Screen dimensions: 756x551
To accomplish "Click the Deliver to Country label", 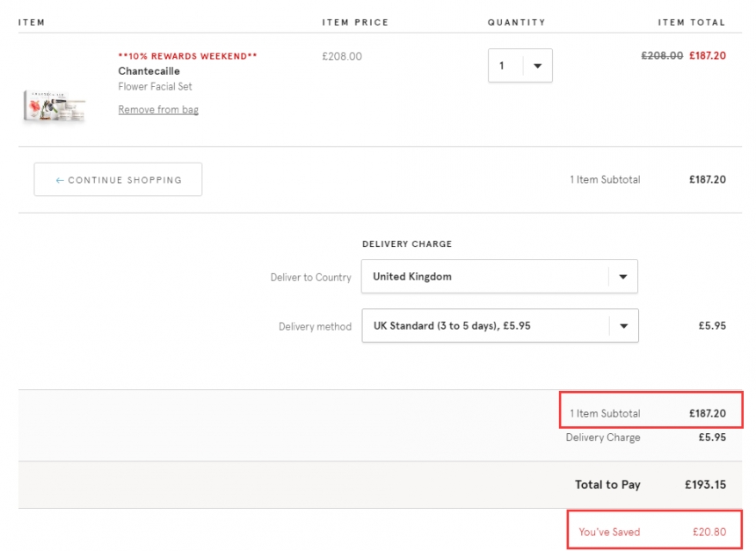I will click(x=310, y=277).
